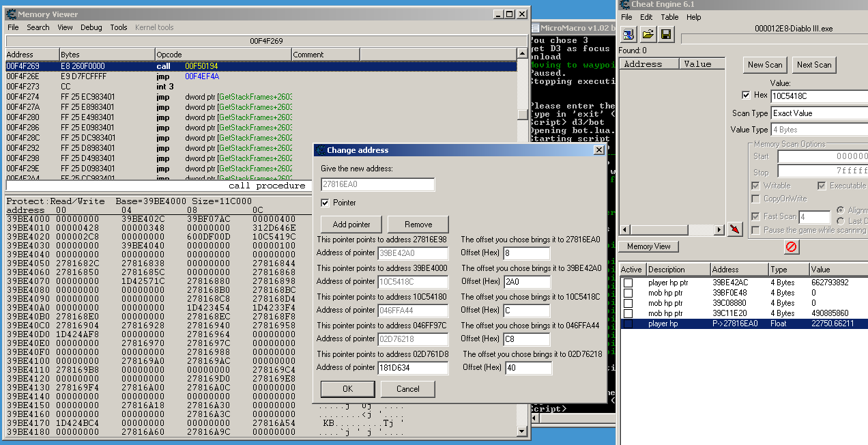Close the Change address dialog
The height and width of the screenshot is (445, 868).
pyautogui.click(x=598, y=150)
